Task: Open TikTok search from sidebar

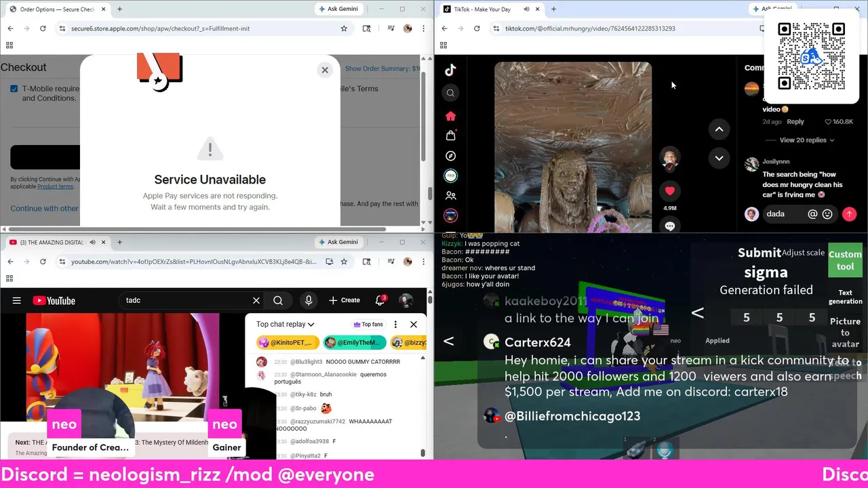Action: tap(450, 93)
